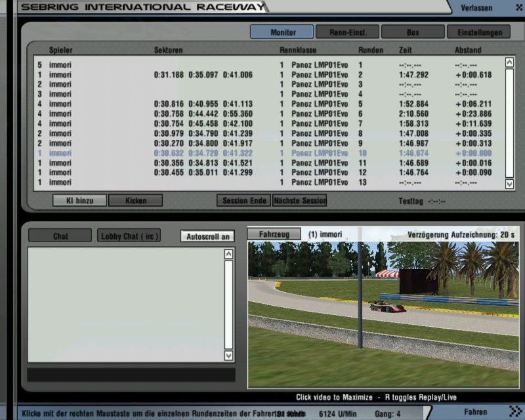Switch to Lobby Chat (irc) tab

click(x=129, y=236)
